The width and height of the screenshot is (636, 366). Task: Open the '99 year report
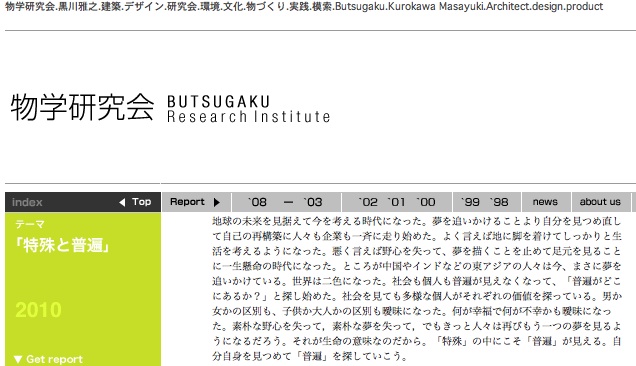[x=470, y=202]
